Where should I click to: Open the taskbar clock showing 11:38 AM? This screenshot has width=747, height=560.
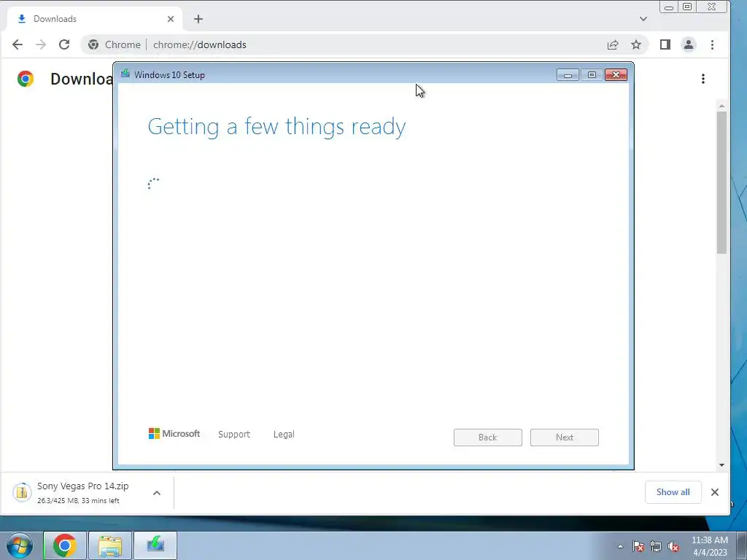click(x=710, y=546)
